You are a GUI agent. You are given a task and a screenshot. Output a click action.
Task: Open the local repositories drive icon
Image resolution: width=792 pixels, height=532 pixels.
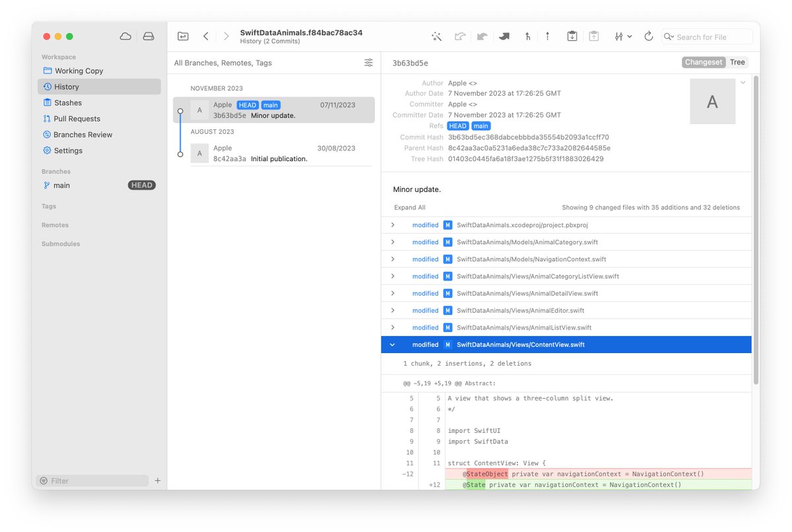point(148,36)
